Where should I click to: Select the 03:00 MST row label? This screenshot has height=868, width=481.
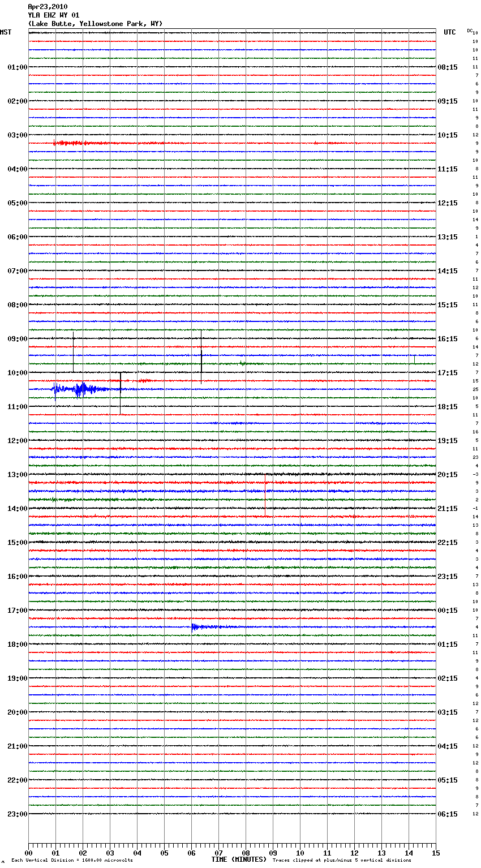pos(18,135)
